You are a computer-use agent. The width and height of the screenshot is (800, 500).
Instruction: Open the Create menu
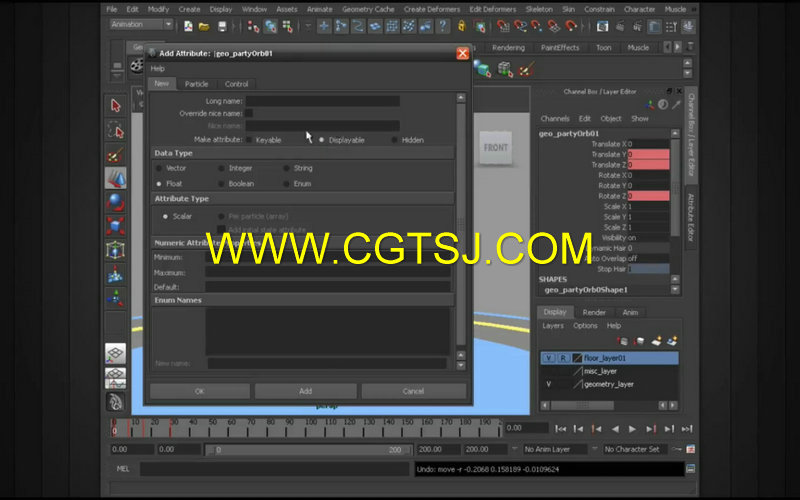189,9
